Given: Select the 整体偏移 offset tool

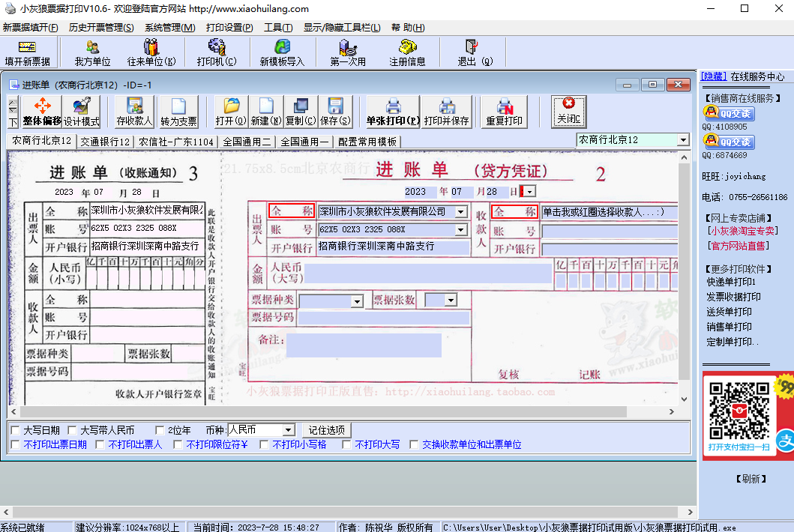Looking at the screenshot, I should tap(42, 112).
